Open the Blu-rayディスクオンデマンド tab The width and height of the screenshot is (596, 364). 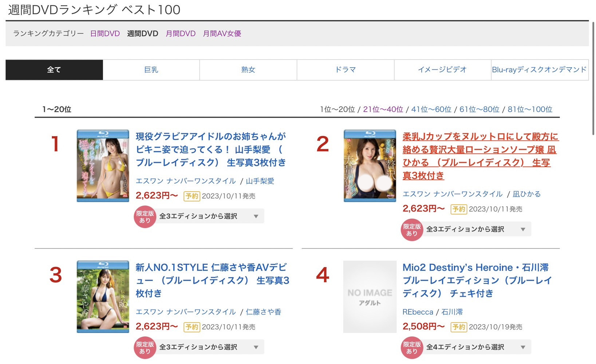(539, 70)
